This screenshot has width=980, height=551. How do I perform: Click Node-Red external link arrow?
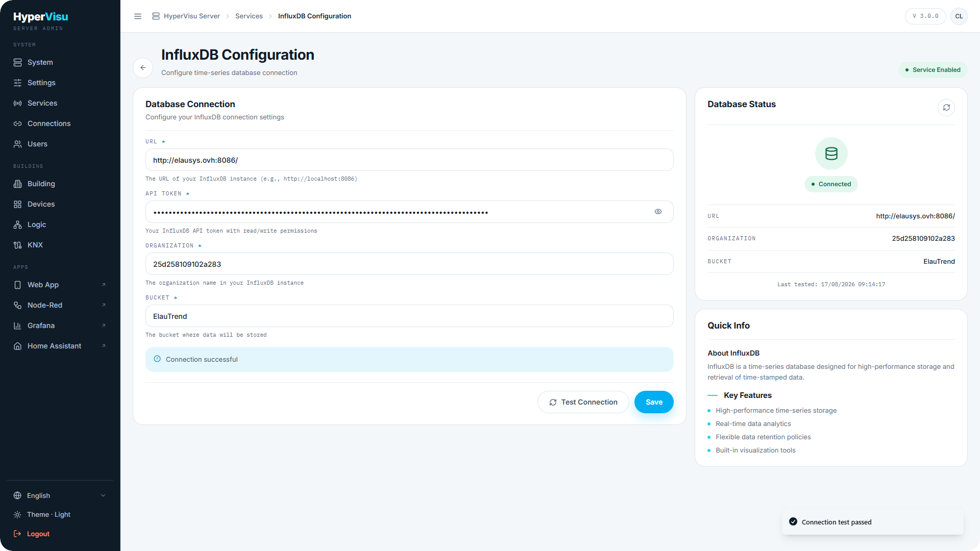point(104,305)
